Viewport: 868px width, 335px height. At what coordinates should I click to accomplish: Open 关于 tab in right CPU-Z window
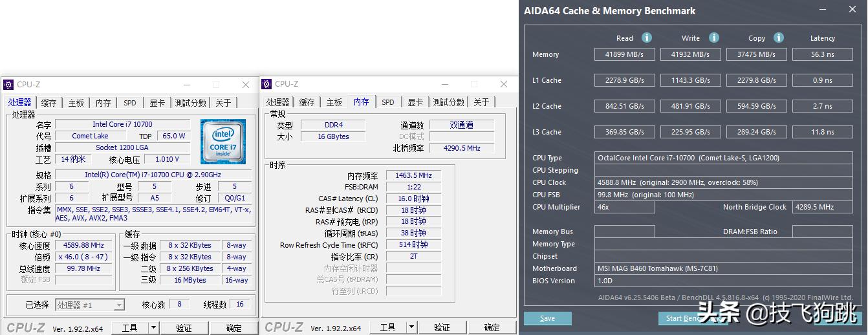[481, 102]
